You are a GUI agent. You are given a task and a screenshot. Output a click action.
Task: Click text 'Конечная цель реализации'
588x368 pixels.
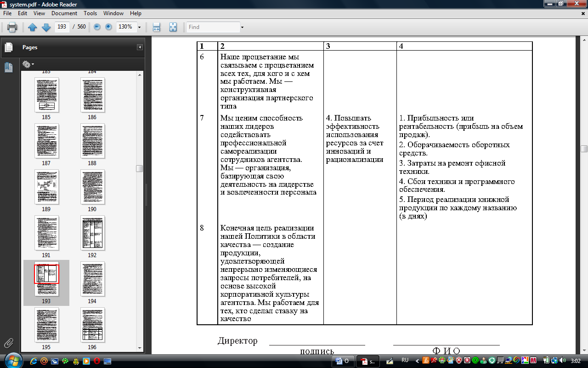coord(267,228)
